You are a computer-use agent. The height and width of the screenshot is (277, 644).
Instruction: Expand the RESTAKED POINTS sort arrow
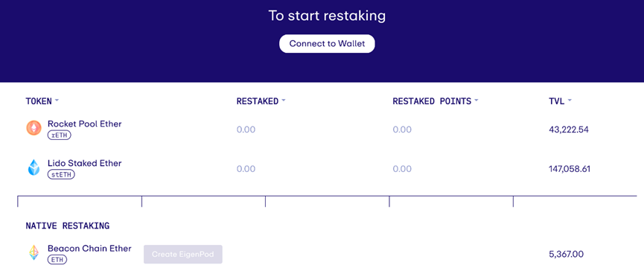point(476,101)
